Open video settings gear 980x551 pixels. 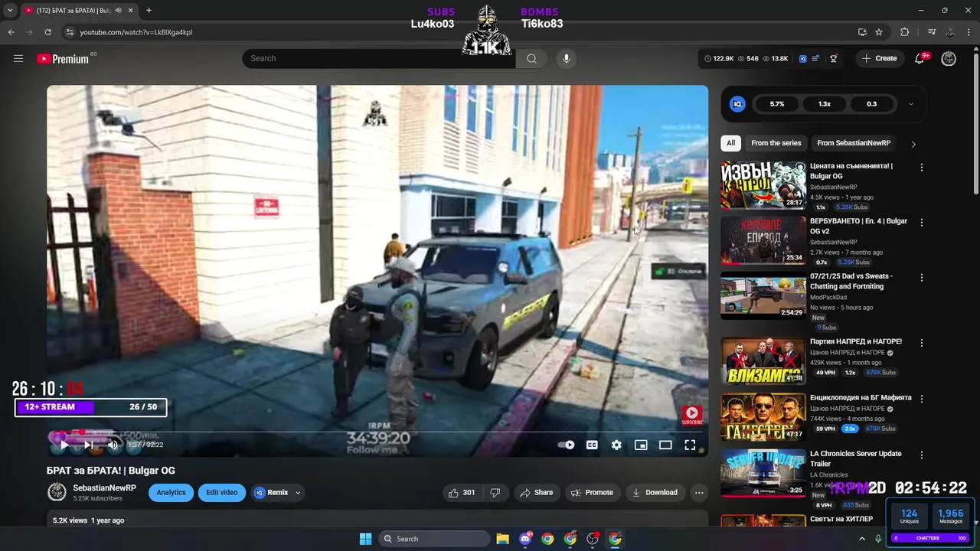pyautogui.click(x=616, y=445)
